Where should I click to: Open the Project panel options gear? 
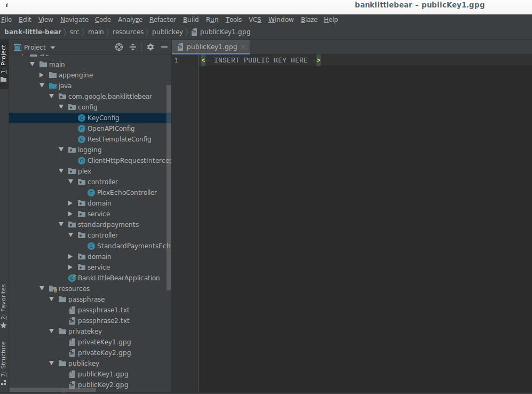tap(150, 47)
